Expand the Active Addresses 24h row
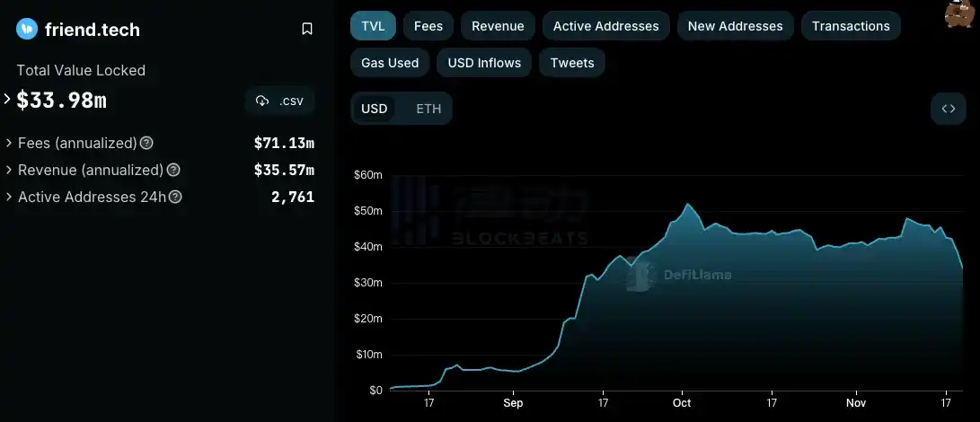The width and height of the screenshot is (980, 422). pos(9,197)
